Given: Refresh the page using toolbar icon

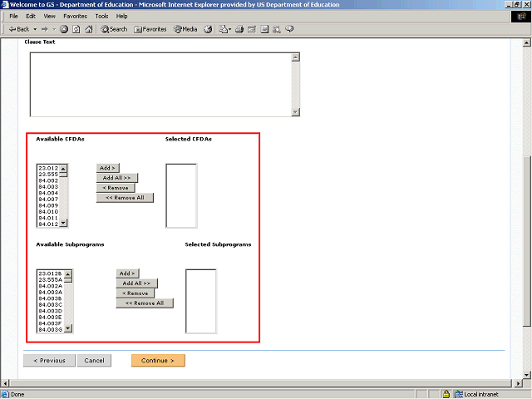Looking at the screenshot, I should [76, 29].
